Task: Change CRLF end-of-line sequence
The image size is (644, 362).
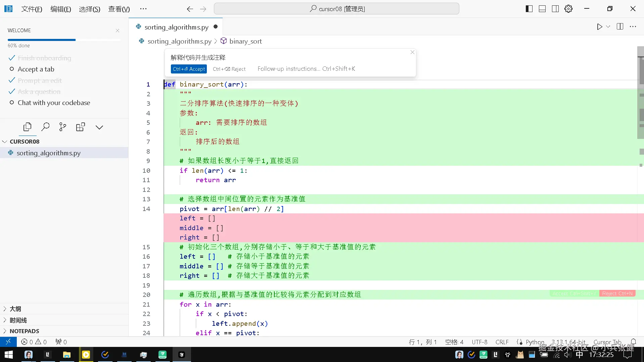Action: tap(502, 342)
